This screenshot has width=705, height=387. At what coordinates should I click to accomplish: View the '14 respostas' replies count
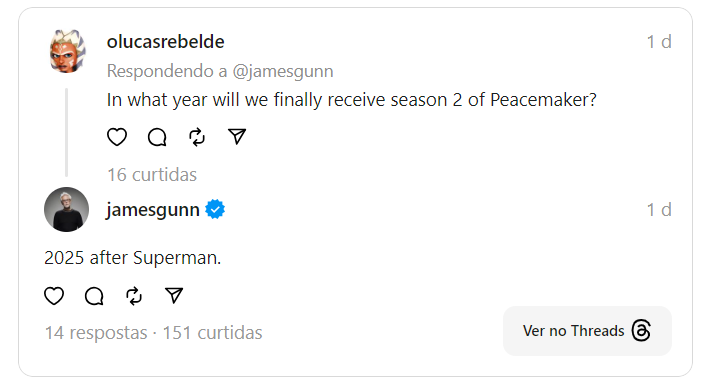point(96,333)
